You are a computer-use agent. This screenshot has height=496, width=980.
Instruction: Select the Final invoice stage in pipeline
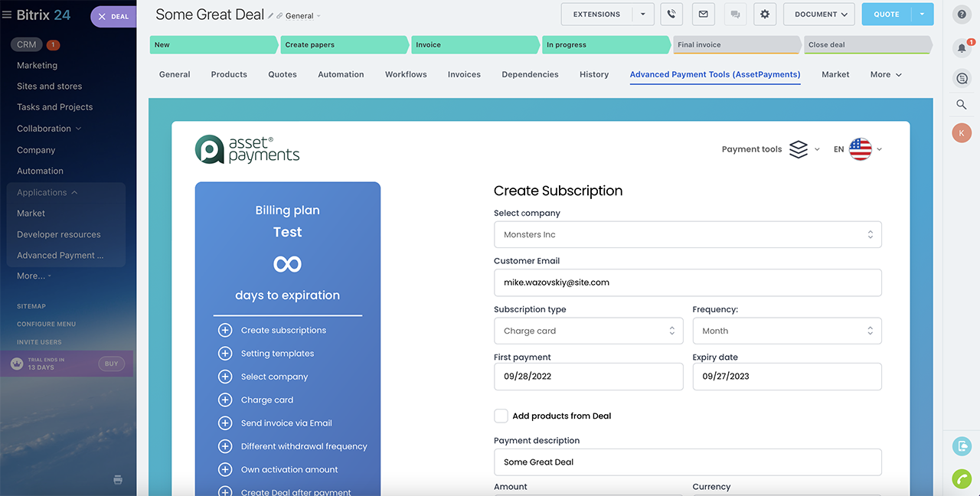[735, 45]
